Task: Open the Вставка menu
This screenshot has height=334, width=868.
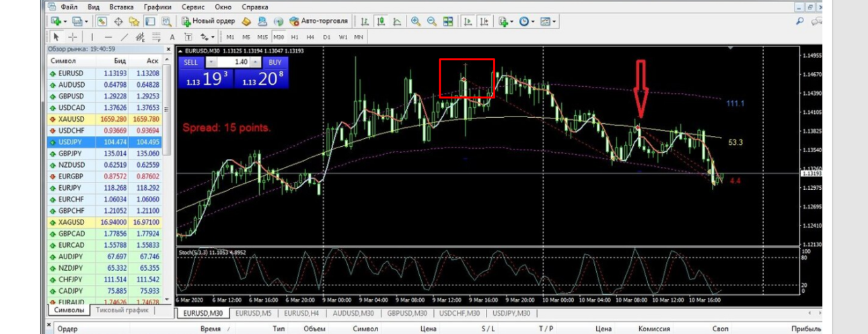Action: pyautogui.click(x=122, y=7)
